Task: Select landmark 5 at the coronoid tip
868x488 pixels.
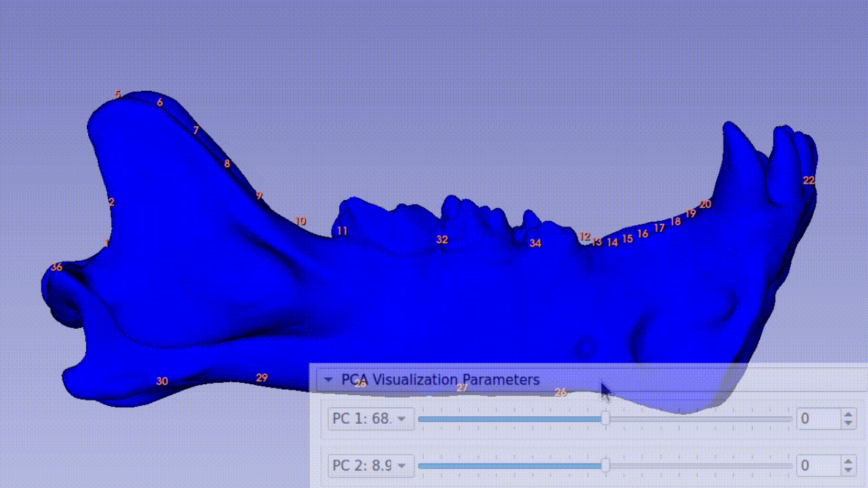Action: point(117,94)
